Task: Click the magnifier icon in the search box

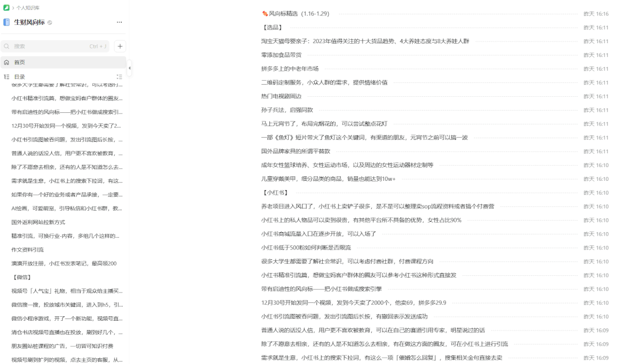Action: [7, 47]
